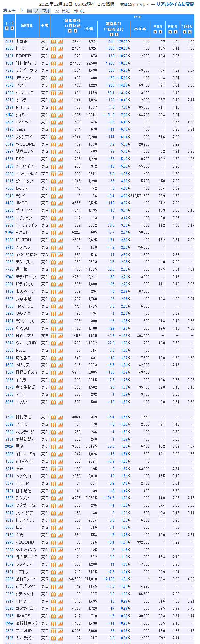Click the down arrow under PBR header
The height and width of the screenshot is (644, 200).
[x=175, y=32]
